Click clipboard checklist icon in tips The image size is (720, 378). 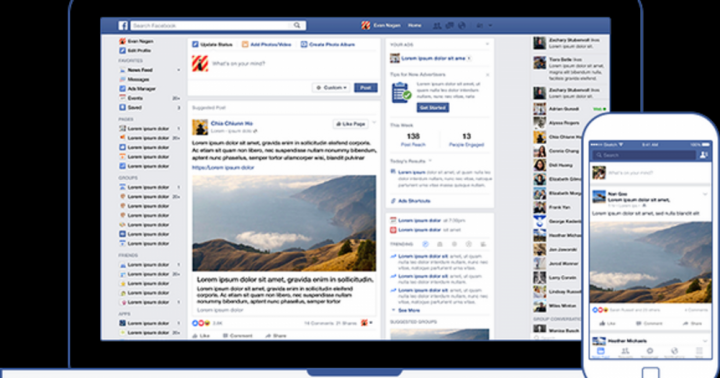[x=401, y=92]
